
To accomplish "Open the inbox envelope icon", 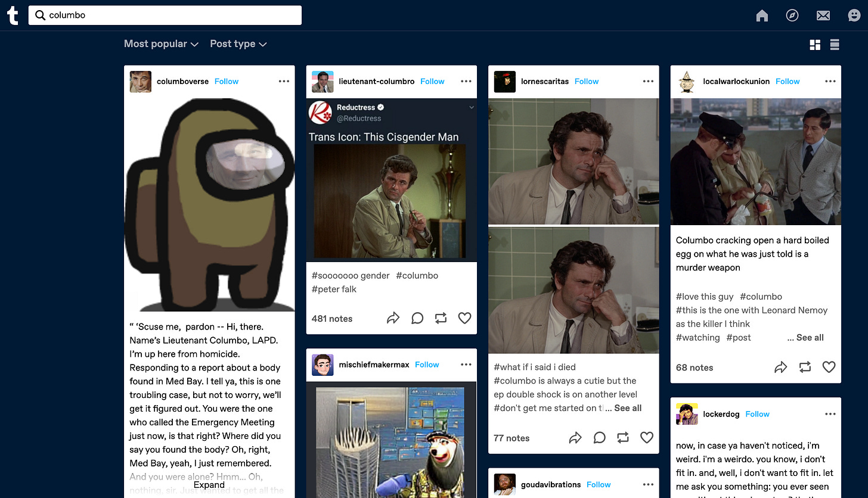I will 823,15.
